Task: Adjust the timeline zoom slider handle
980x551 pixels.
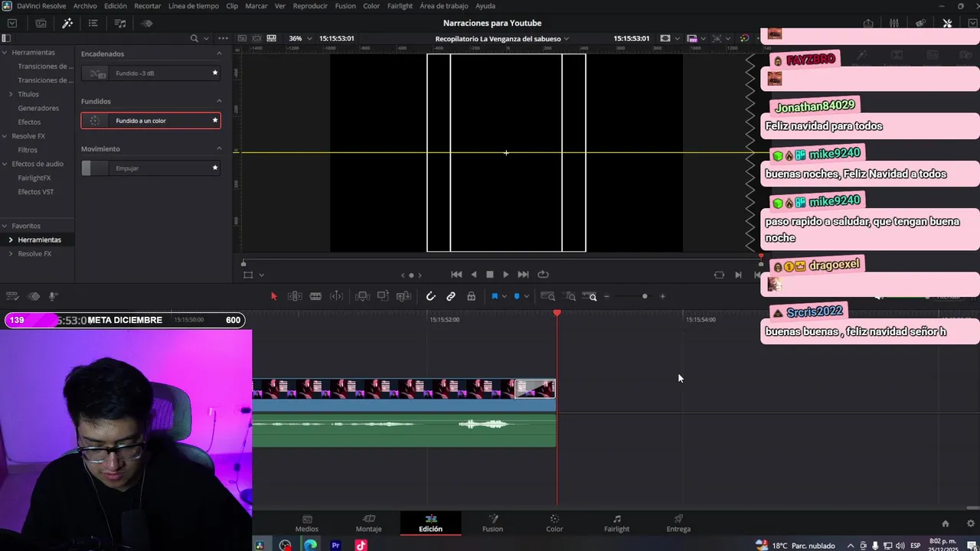Action: [x=645, y=296]
